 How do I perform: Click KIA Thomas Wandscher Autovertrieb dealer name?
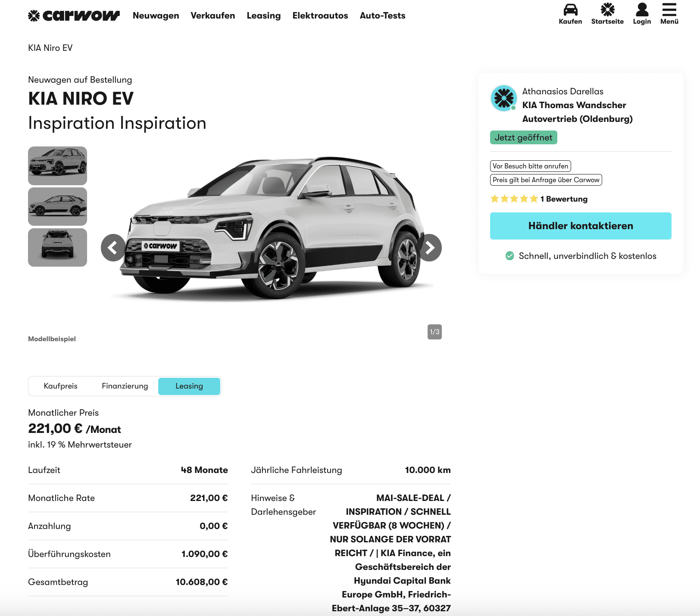coord(578,112)
